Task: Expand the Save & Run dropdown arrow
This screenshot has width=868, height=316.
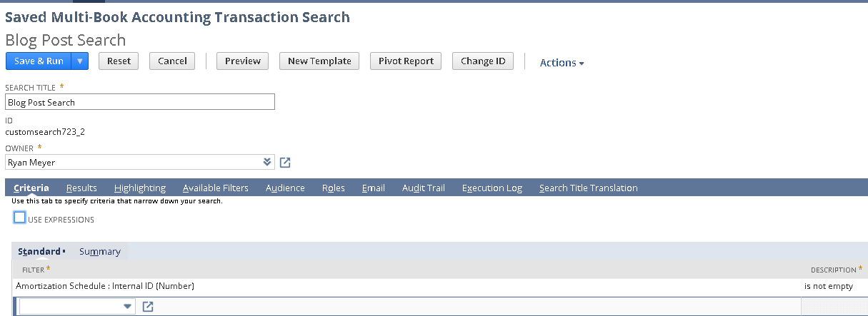Action: tap(80, 61)
